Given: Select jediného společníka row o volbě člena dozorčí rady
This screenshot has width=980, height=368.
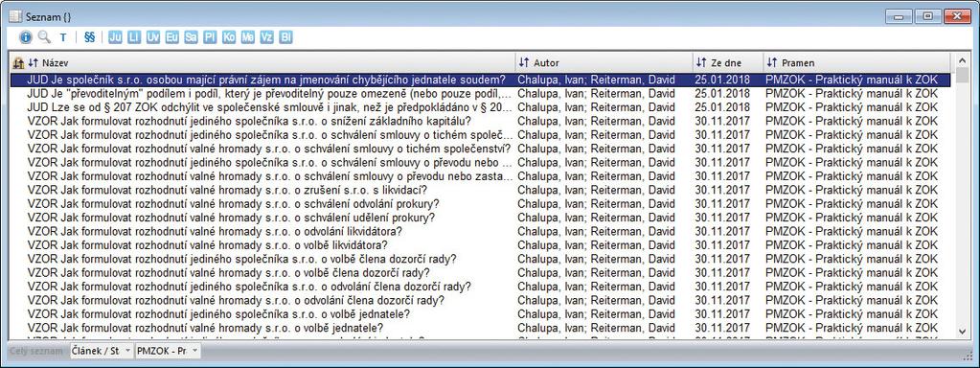Looking at the screenshot, I should click(481, 259).
